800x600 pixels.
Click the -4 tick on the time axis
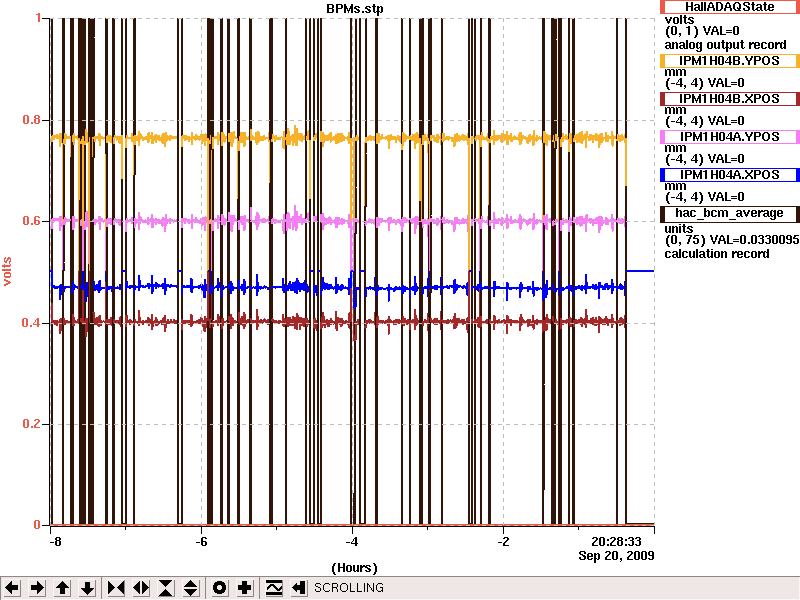352,541
